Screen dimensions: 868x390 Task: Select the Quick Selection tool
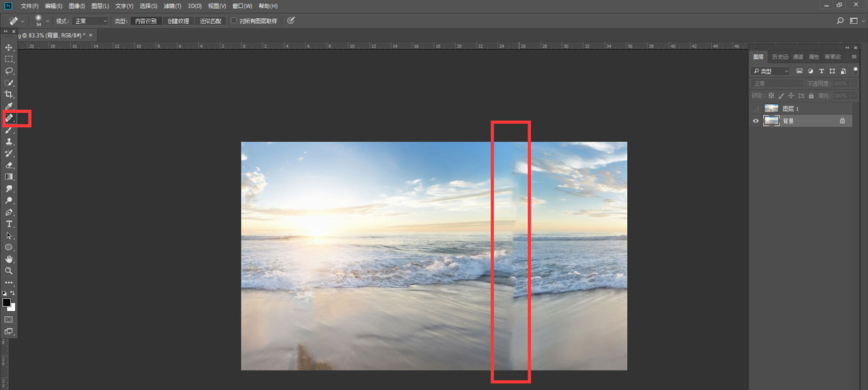point(9,82)
